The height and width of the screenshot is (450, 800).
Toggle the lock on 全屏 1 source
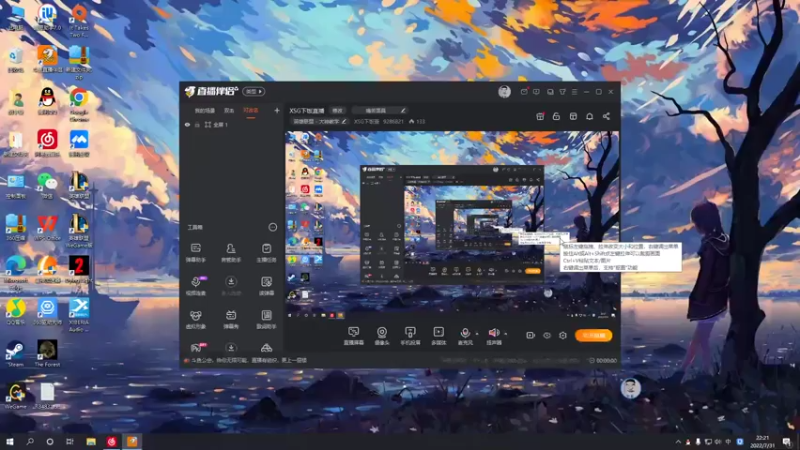(x=197, y=124)
